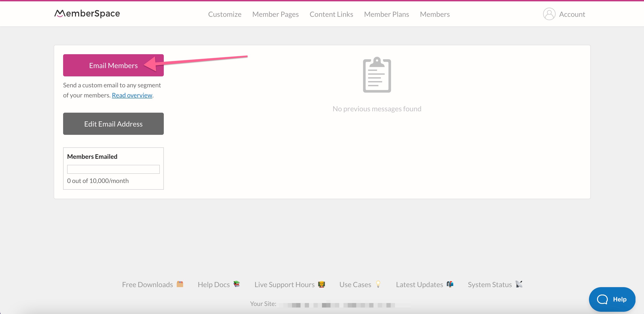This screenshot has width=644, height=314.
Task: Click the Latest Updates mailbox icon
Action: [450, 284]
